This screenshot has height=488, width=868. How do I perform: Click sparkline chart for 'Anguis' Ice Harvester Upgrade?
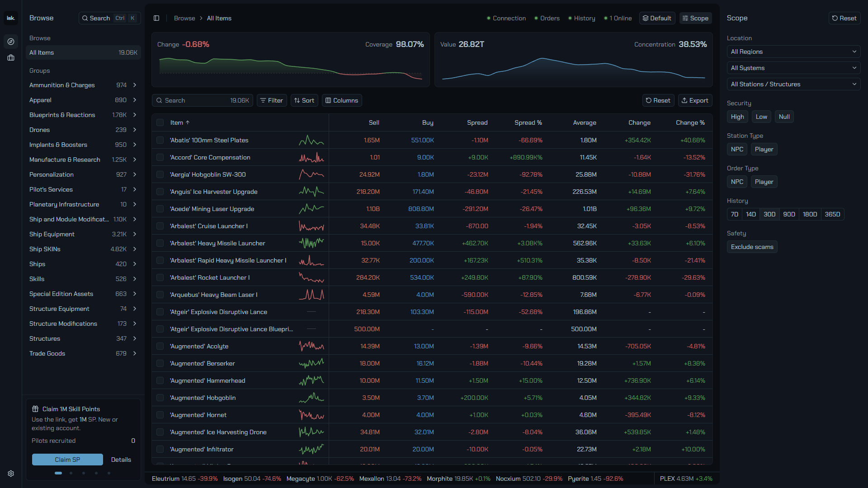(311, 192)
